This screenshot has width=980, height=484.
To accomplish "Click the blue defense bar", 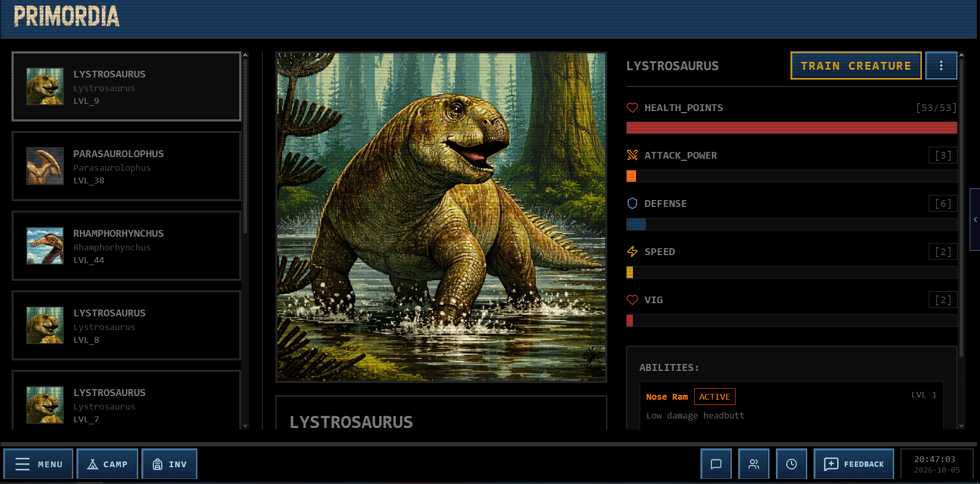I will click(x=636, y=224).
